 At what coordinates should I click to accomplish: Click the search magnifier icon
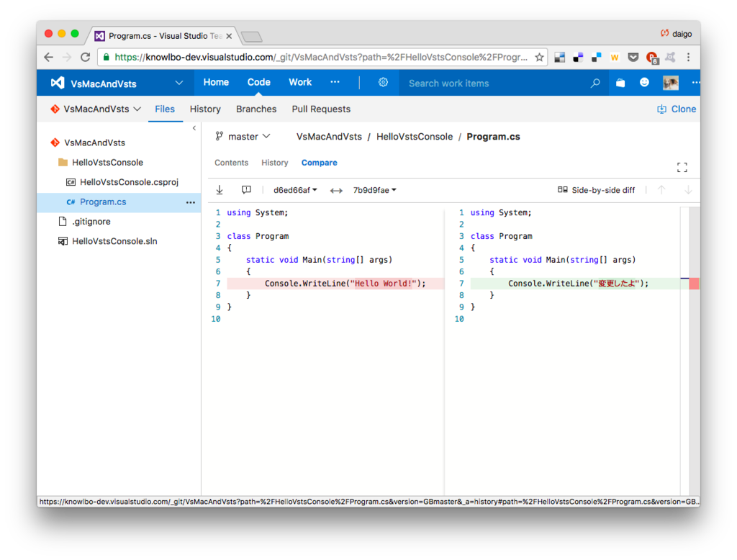click(595, 83)
